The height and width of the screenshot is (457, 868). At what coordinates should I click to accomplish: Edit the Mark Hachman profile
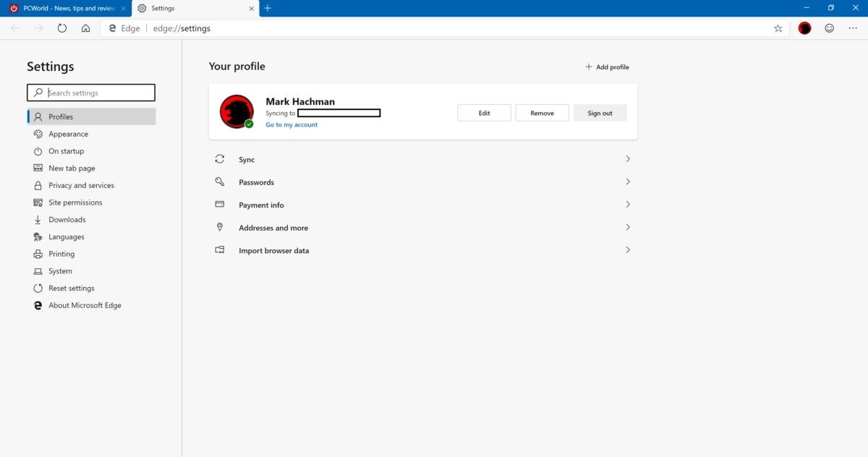(x=484, y=113)
